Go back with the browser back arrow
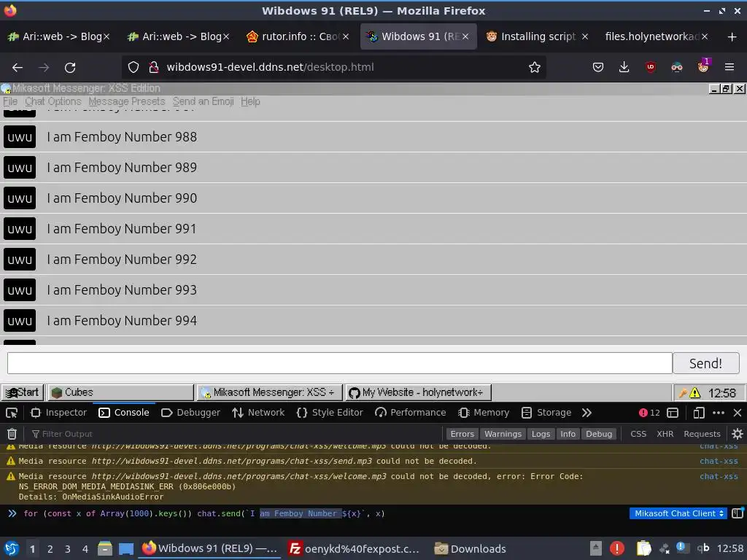747x560 pixels. pos(18,68)
